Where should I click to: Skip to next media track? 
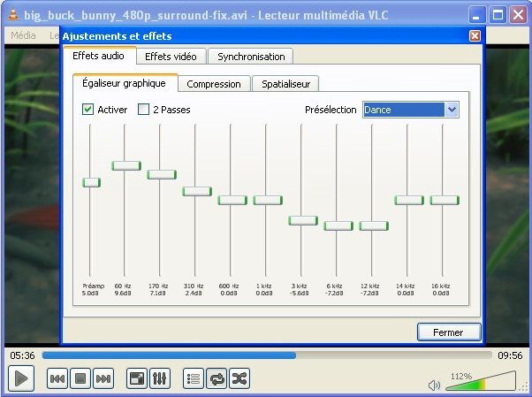point(103,378)
